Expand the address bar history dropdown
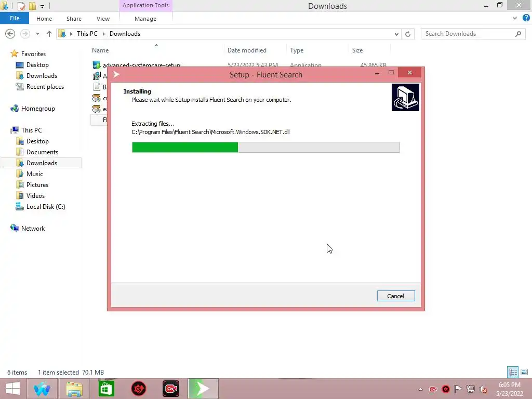This screenshot has height=399, width=532. pyautogui.click(x=396, y=34)
